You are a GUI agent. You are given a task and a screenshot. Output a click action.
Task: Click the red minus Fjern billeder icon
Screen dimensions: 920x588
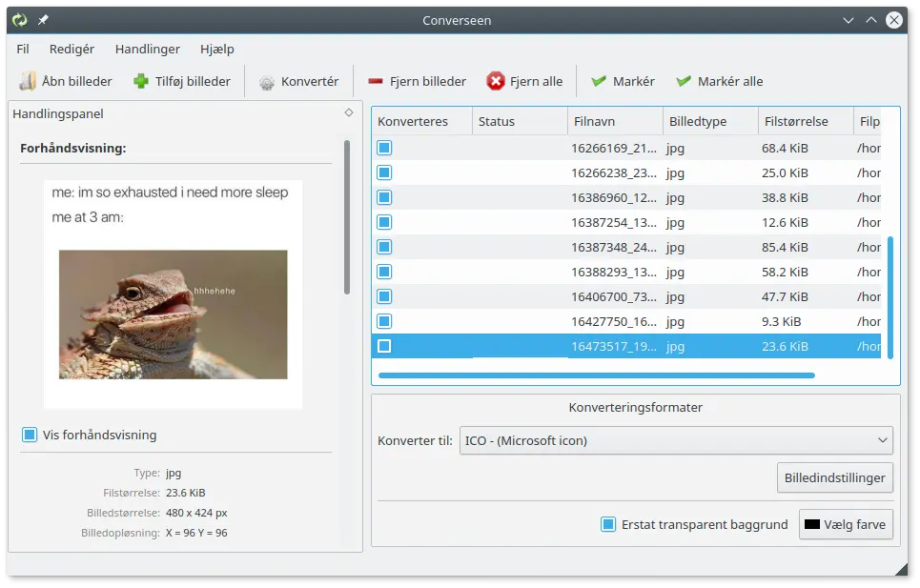(x=376, y=82)
